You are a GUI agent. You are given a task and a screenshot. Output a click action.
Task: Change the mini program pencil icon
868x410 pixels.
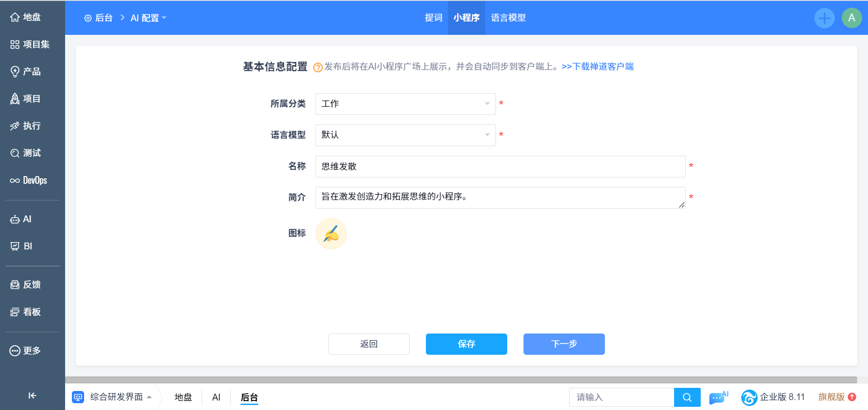point(331,234)
